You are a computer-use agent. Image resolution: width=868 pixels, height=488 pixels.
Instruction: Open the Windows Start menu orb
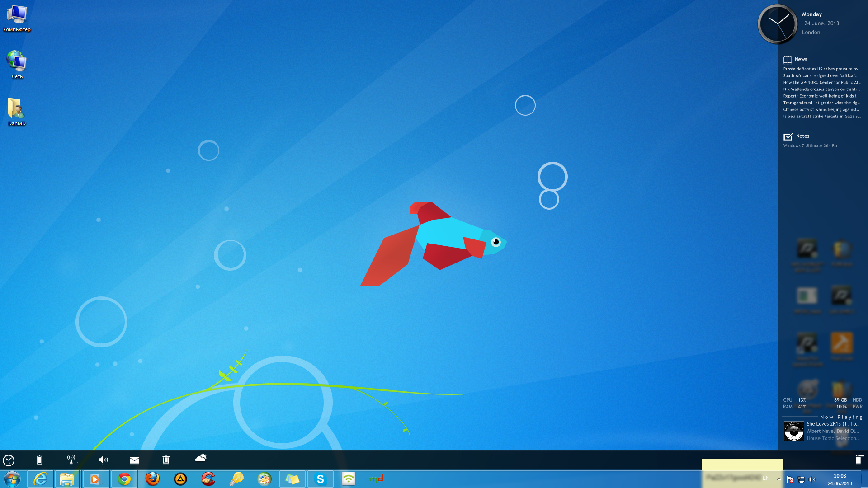pos(12,479)
